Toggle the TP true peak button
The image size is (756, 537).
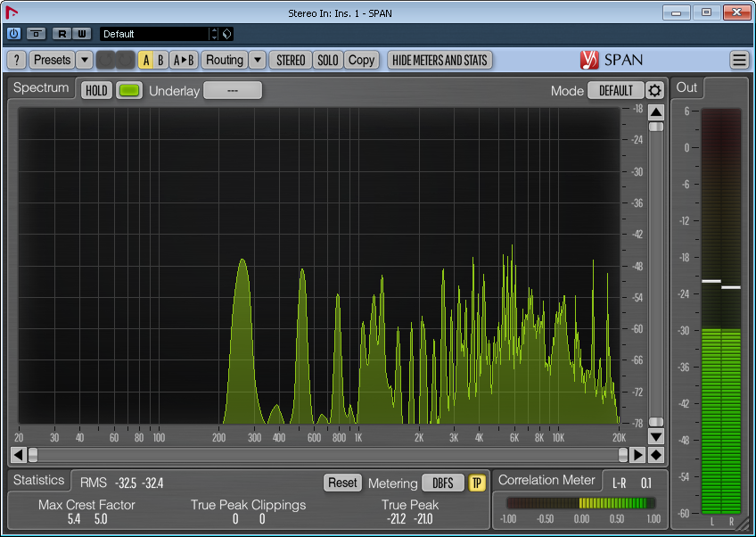coord(476,483)
